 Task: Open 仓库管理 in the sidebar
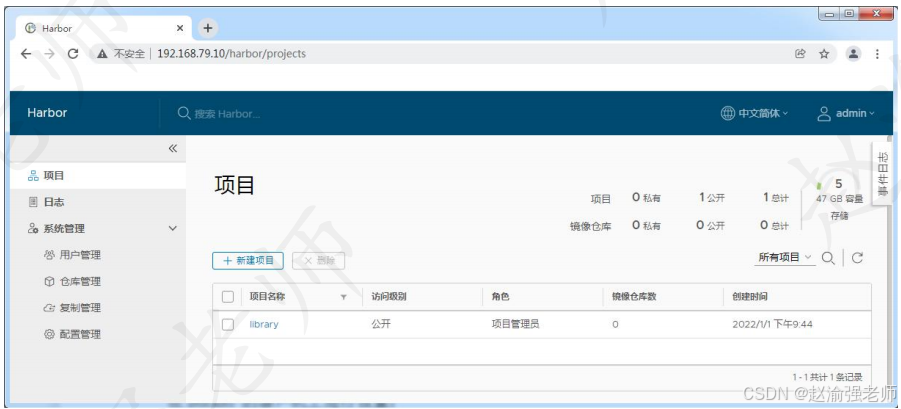[80, 281]
